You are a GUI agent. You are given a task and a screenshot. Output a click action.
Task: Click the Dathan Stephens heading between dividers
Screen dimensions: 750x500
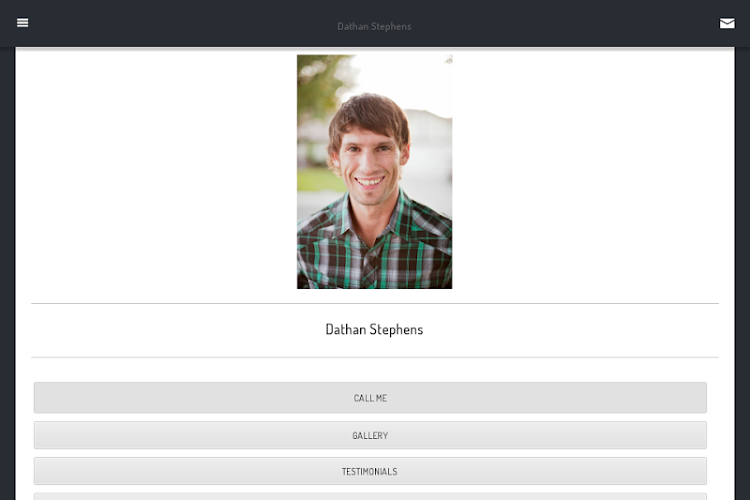[374, 329]
